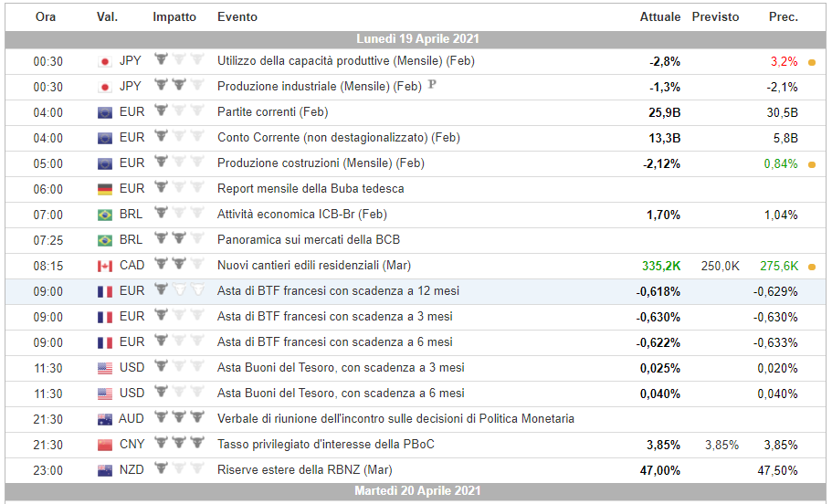This screenshot has width=832, height=504.
Task: Click the US flag in Buoni del Tesoro 6 mesi row
Action: [104, 394]
